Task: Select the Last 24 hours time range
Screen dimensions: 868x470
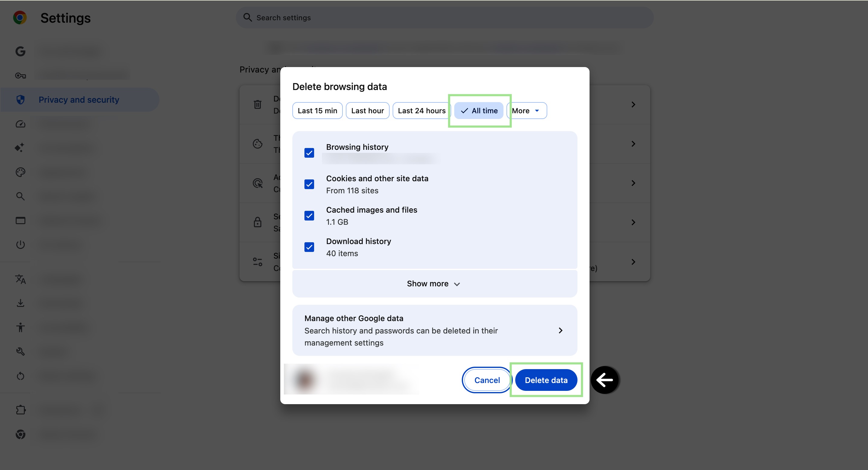Action: pos(422,111)
